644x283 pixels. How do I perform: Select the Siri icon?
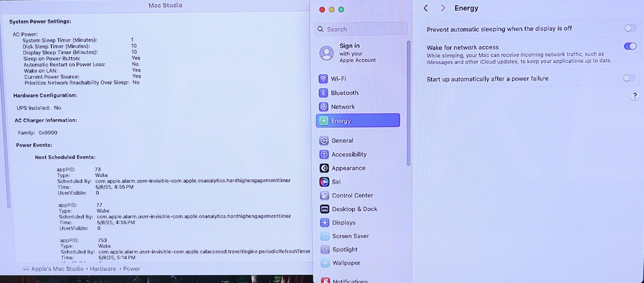point(324,182)
